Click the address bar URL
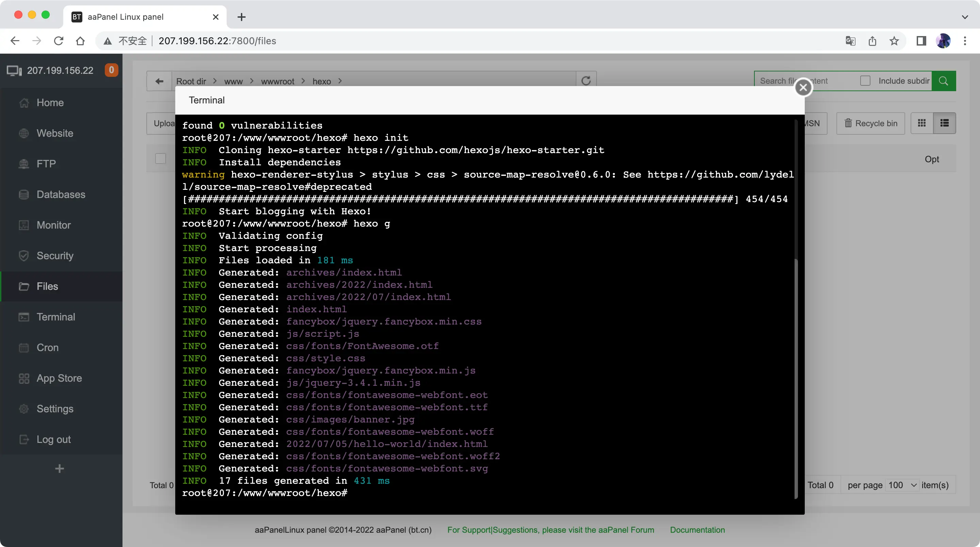 click(217, 41)
